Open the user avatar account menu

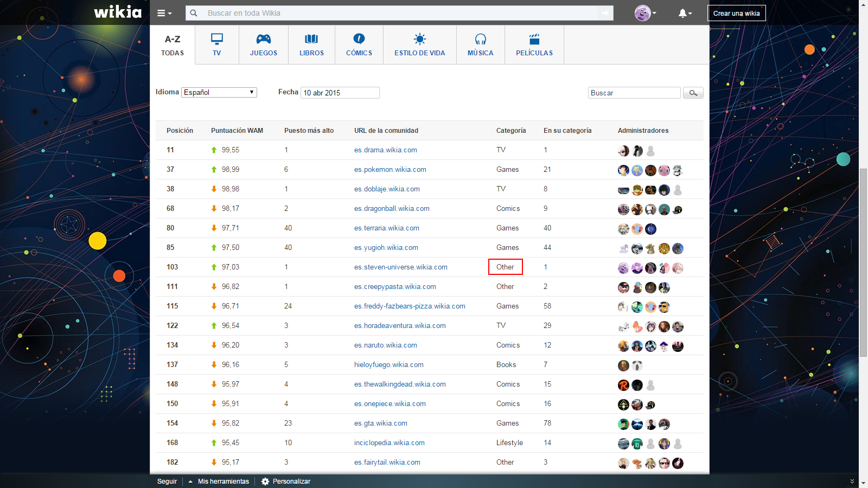(x=645, y=13)
